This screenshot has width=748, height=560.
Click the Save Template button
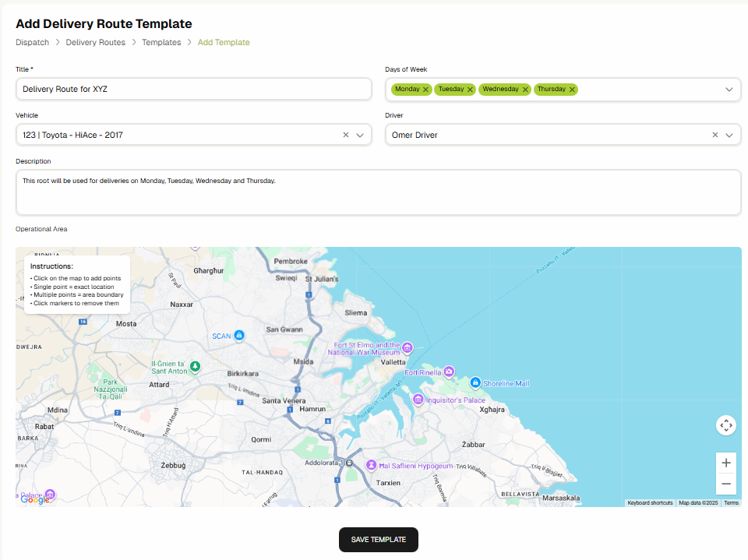378,540
